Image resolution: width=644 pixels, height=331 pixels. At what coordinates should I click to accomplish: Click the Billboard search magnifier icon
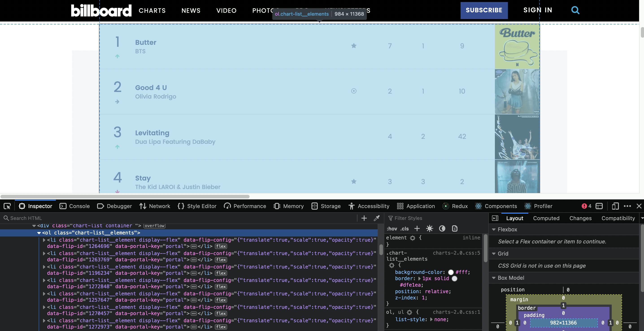click(575, 10)
